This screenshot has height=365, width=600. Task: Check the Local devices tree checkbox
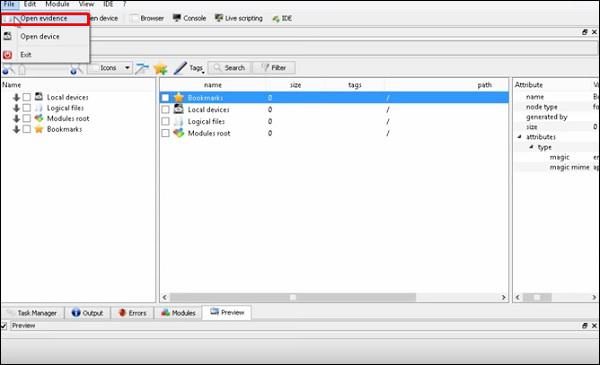(x=26, y=97)
